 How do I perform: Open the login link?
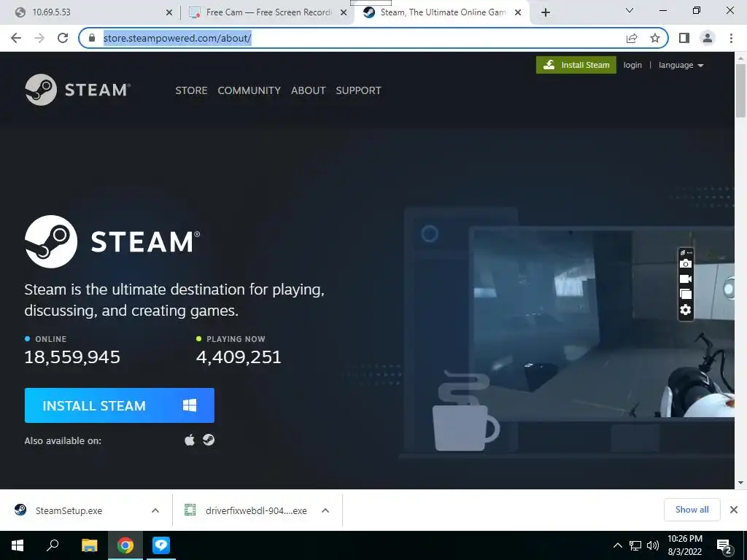632,65
